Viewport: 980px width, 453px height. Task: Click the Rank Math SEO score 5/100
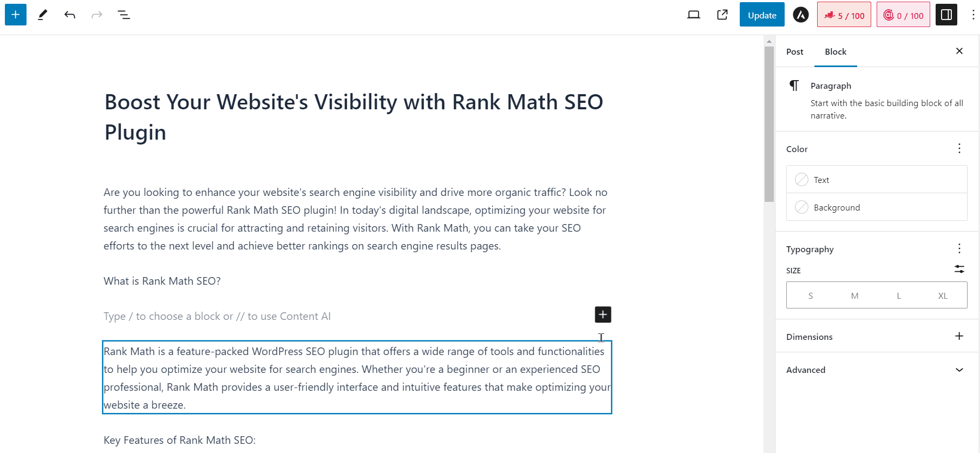pos(844,15)
